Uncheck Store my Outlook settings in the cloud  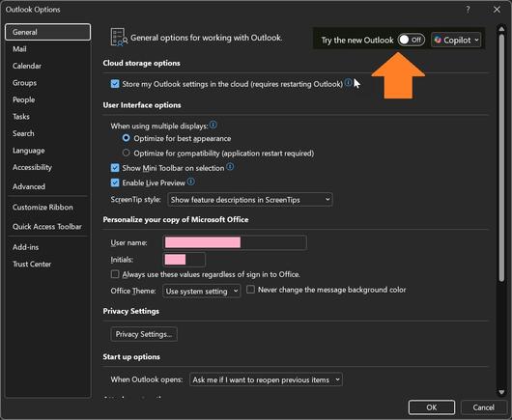[x=115, y=84]
